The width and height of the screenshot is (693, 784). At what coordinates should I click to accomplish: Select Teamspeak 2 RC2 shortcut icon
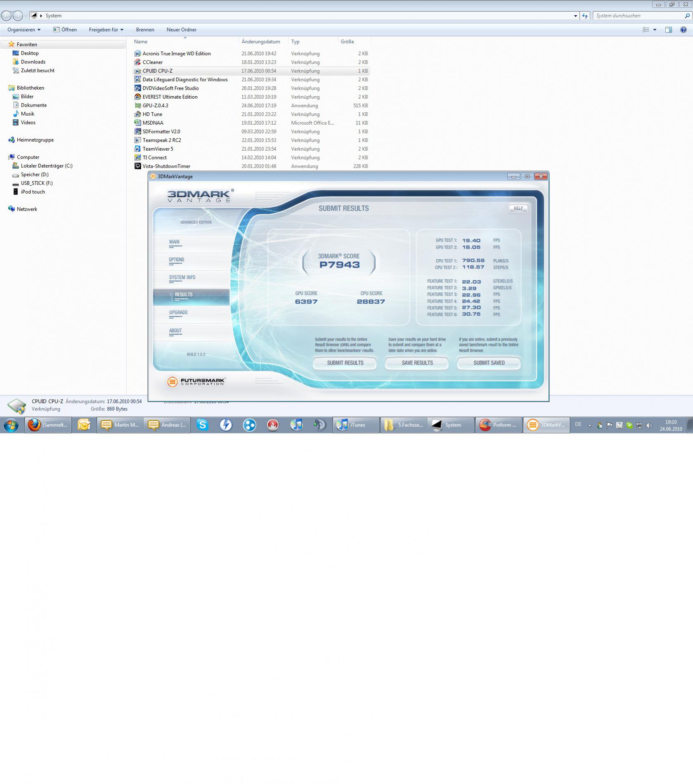click(138, 140)
